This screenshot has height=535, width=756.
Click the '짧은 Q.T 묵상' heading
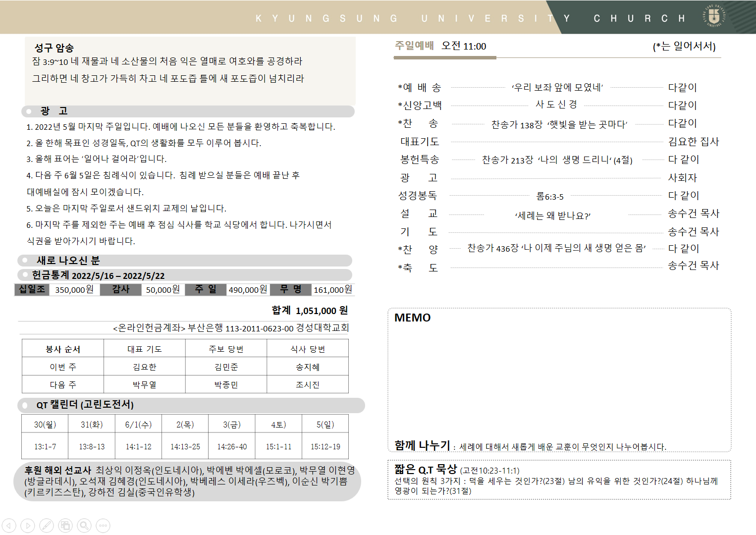pyautogui.click(x=426, y=469)
